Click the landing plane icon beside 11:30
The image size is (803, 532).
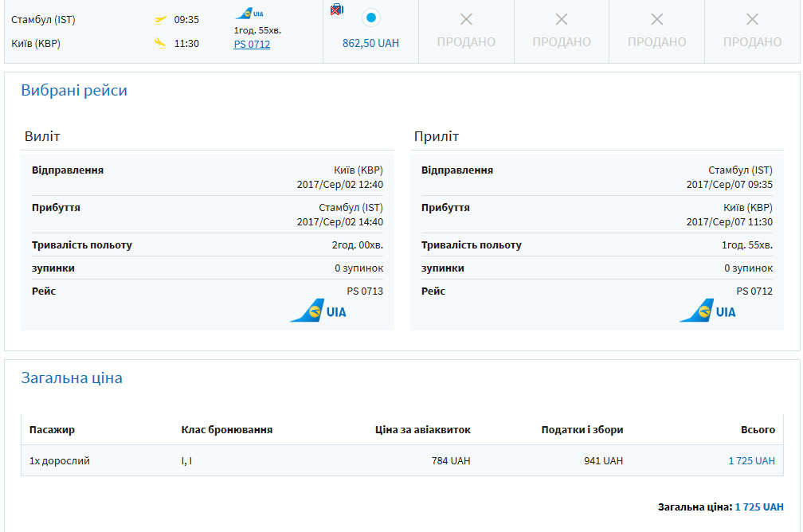click(x=160, y=44)
